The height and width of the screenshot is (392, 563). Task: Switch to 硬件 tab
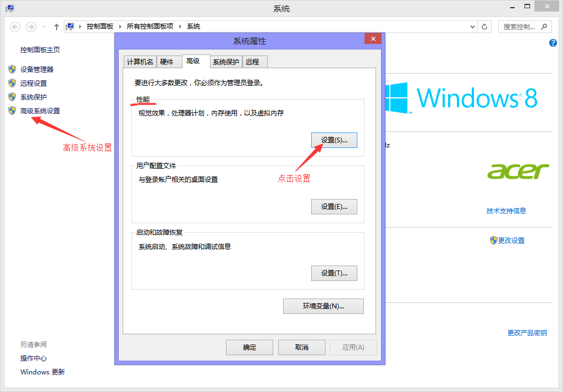click(x=169, y=62)
